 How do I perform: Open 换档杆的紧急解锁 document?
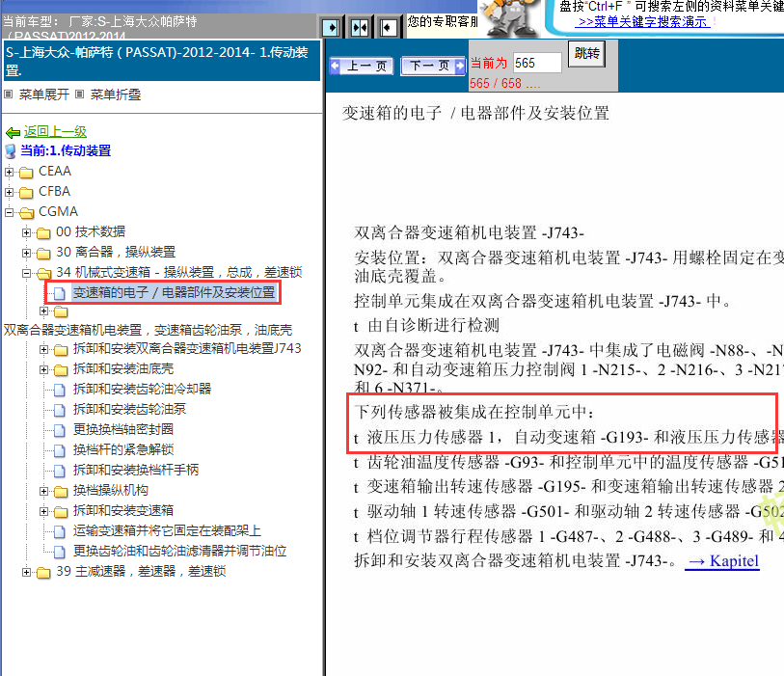pyautogui.click(x=123, y=449)
